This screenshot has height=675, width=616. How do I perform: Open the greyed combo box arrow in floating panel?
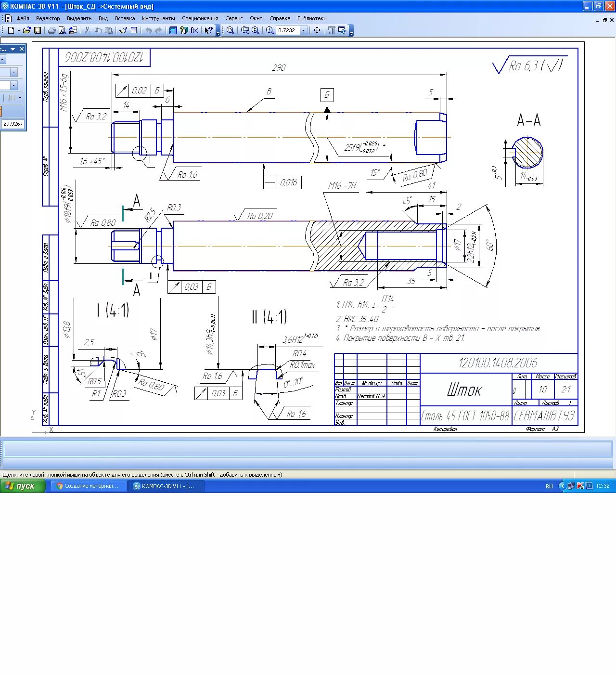click(13, 72)
